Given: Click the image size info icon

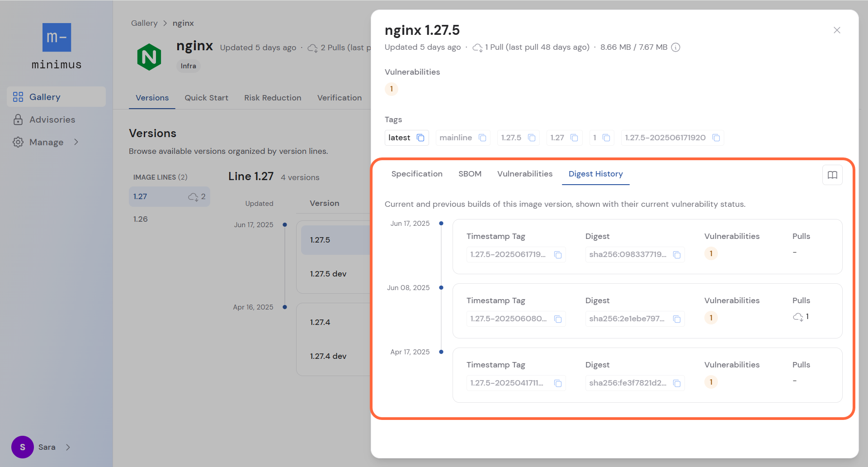Looking at the screenshot, I should point(675,47).
